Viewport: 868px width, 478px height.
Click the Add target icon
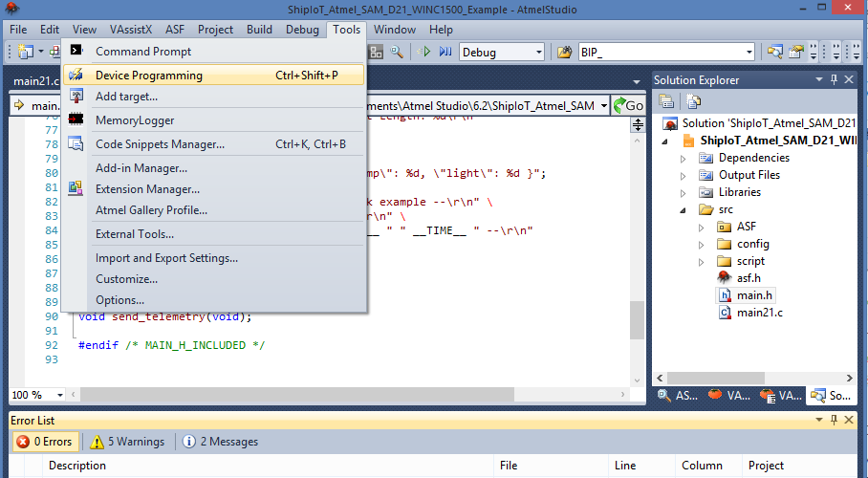pyautogui.click(x=76, y=96)
